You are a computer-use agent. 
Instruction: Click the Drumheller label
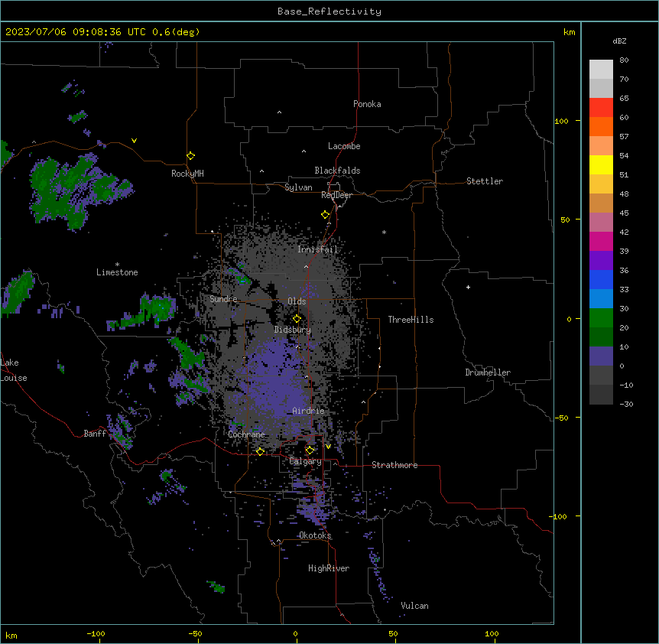click(x=488, y=372)
